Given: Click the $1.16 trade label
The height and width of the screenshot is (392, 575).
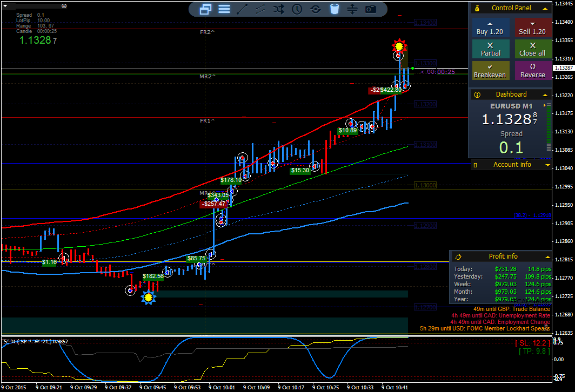Looking at the screenshot, I should click(50, 262).
